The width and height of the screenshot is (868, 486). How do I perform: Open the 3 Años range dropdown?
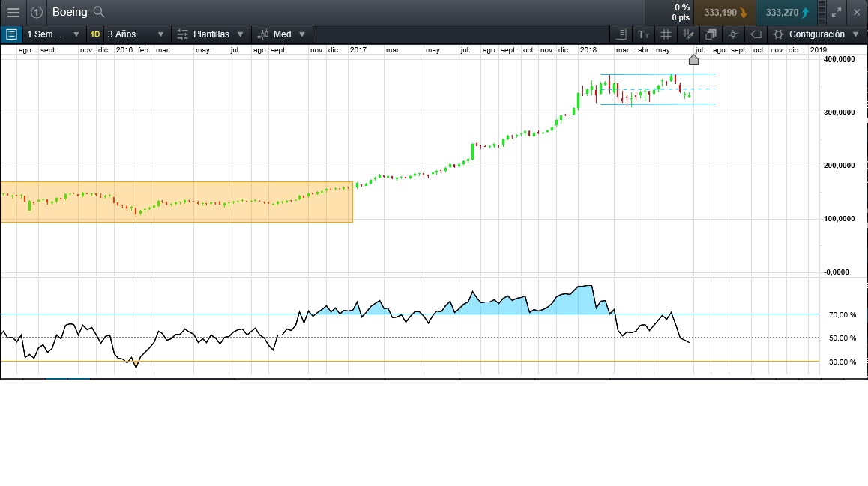click(x=135, y=34)
